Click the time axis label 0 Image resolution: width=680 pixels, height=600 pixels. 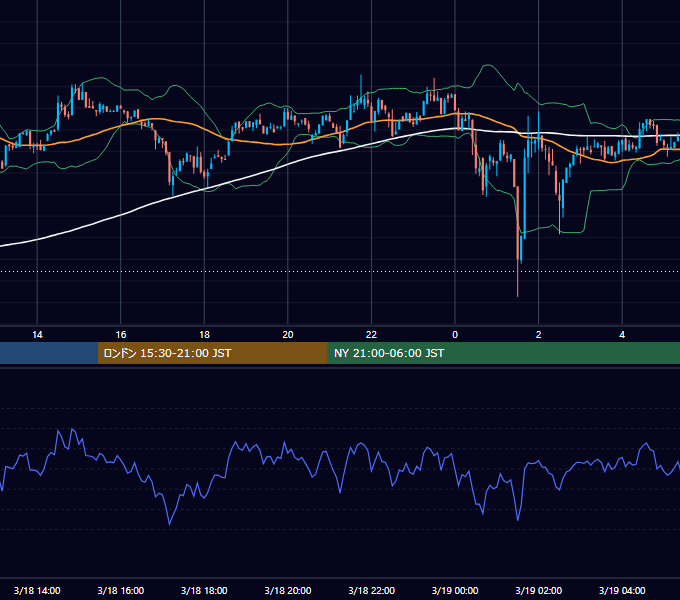click(455, 335)
